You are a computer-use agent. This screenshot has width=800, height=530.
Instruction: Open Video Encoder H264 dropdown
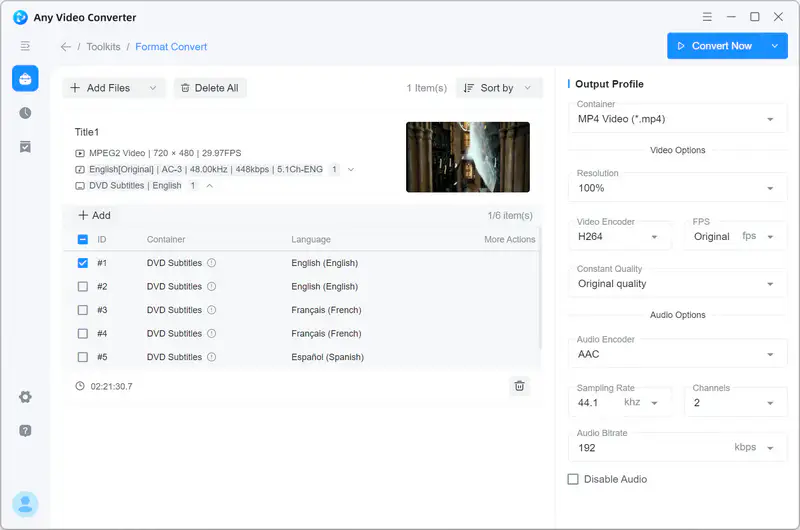620,236
